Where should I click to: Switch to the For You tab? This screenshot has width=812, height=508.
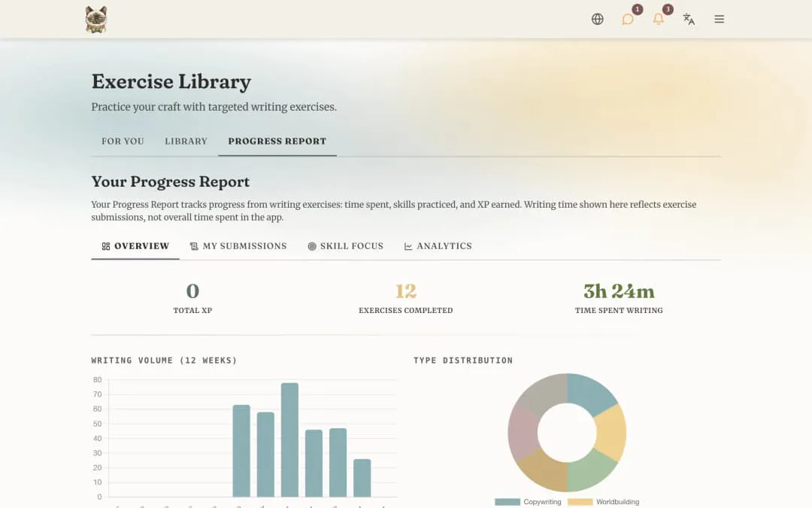(x=123, y=141)
